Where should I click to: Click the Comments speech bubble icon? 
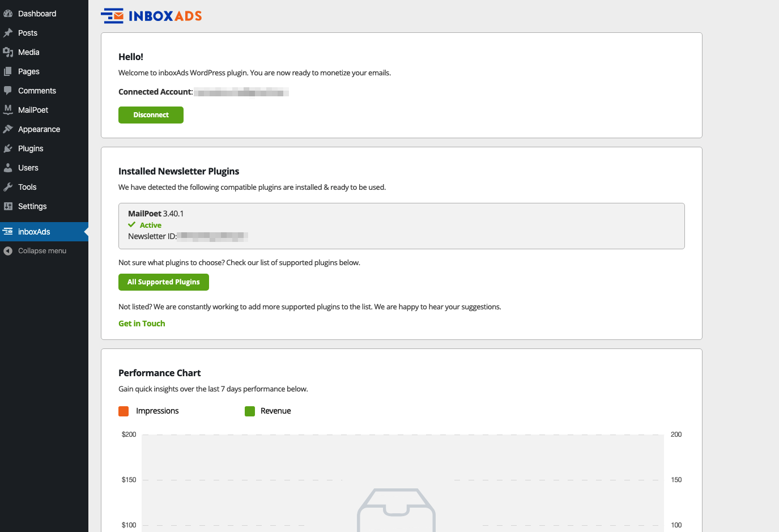8,91
